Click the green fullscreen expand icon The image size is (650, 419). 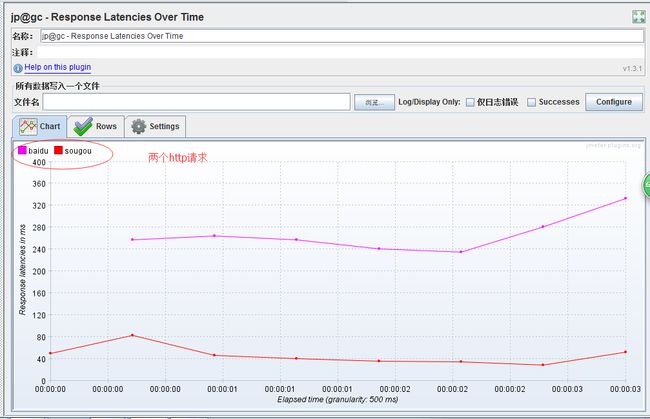(x=639, y=17)
